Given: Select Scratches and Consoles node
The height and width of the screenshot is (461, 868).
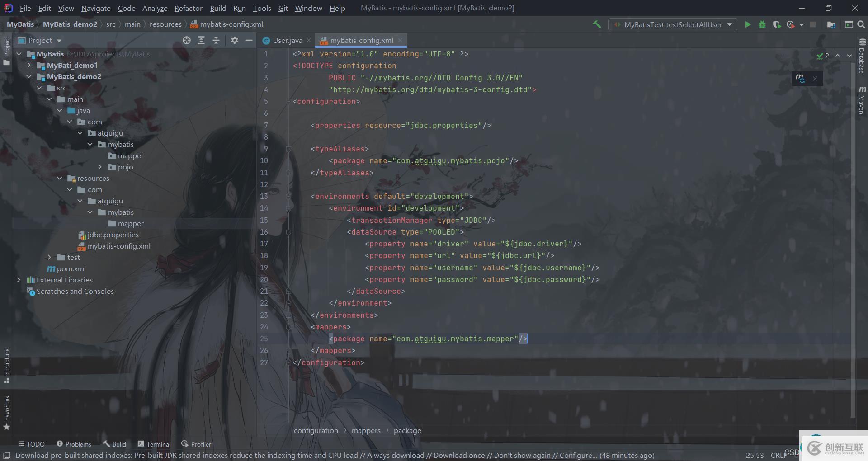Looking at the screenshot, I should pos(75,291).
